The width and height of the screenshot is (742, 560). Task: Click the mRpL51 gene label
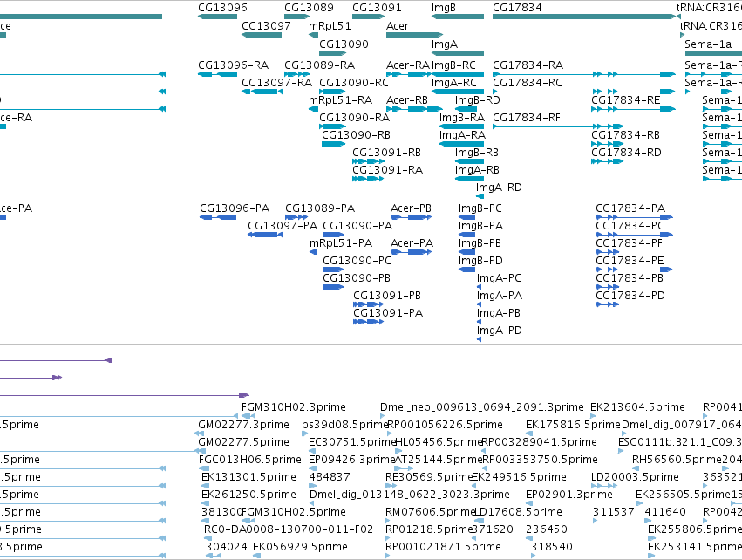(330, 25)
